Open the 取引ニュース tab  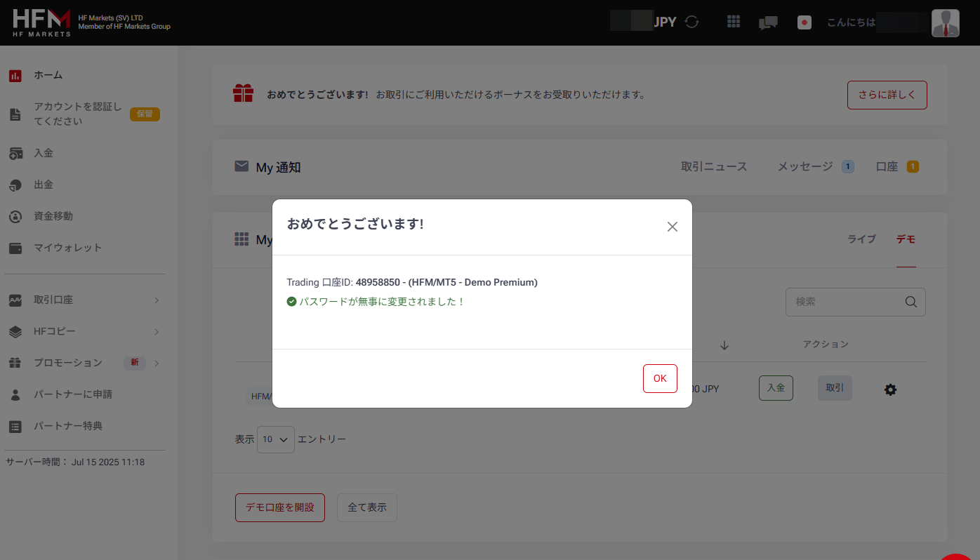click(714, 166)
